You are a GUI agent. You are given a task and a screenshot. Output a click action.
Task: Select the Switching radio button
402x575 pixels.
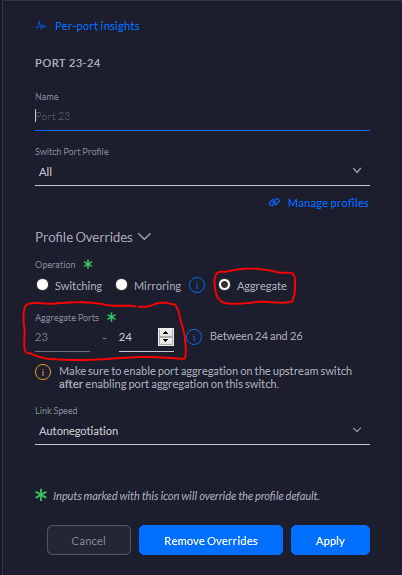(x=43, y=285)
